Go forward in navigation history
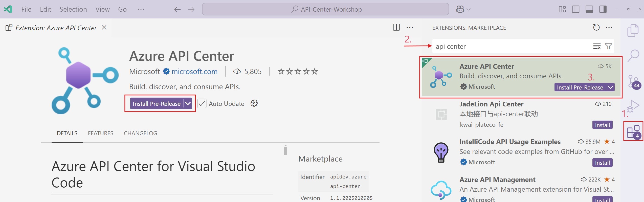Screen dimensions: 644x202 191,10
